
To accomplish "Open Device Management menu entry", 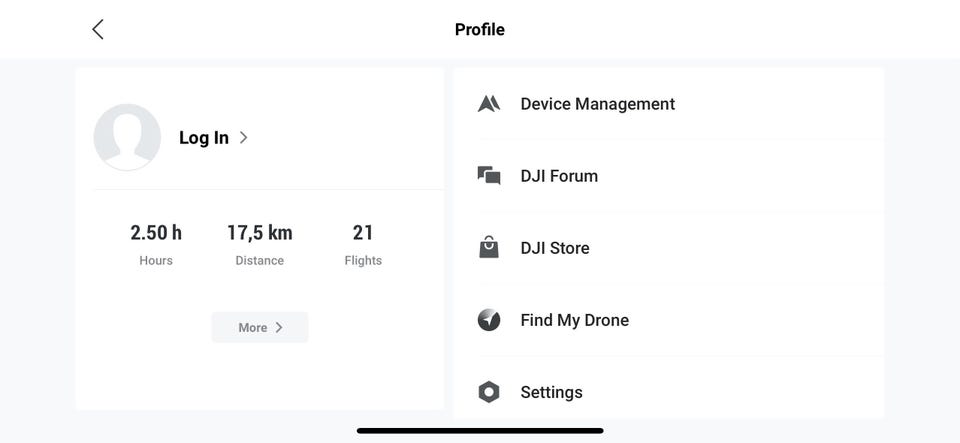I will [598, 104].
